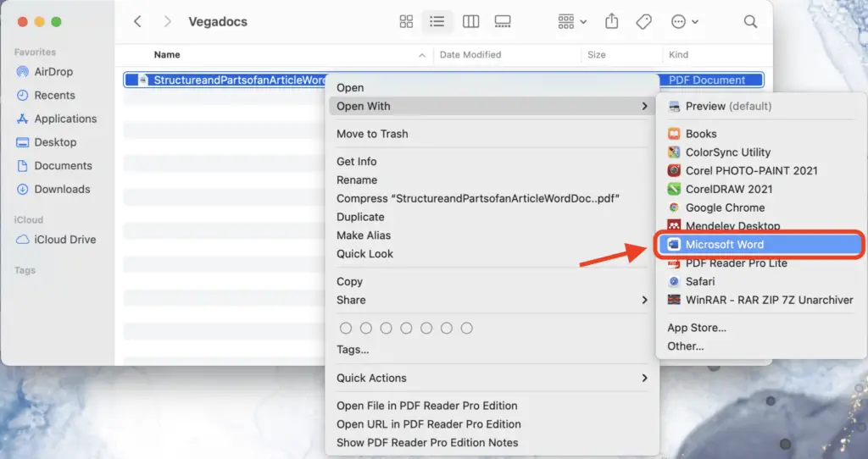868x459 pixels.
Task: Click the fourth tag color circle
Action: 406,329
